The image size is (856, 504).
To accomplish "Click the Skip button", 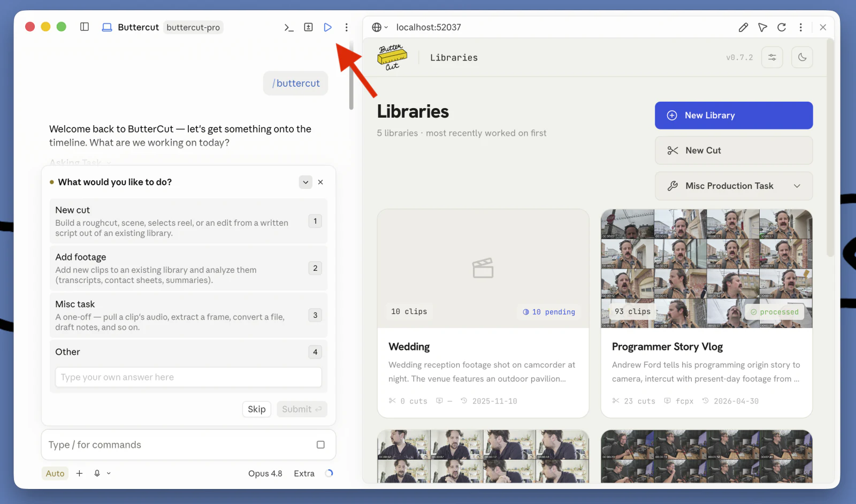I will [257, 409].
